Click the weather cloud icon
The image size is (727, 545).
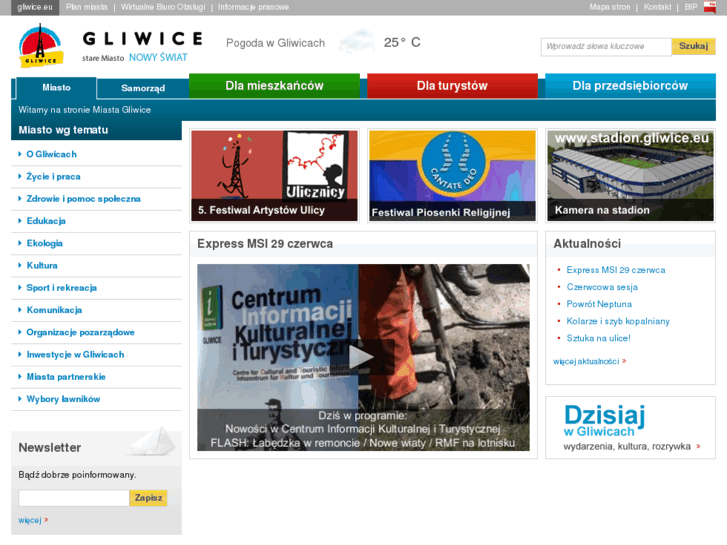(x=357, y=42)
